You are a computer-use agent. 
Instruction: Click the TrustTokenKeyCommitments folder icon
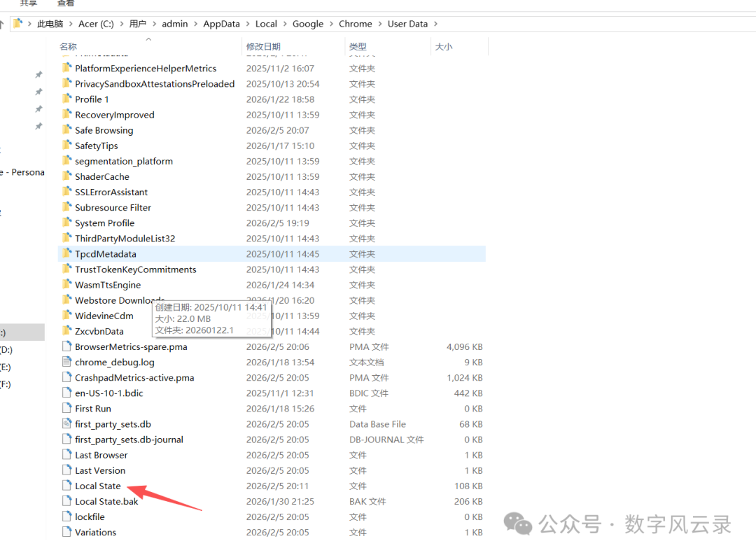pos(66,269)
